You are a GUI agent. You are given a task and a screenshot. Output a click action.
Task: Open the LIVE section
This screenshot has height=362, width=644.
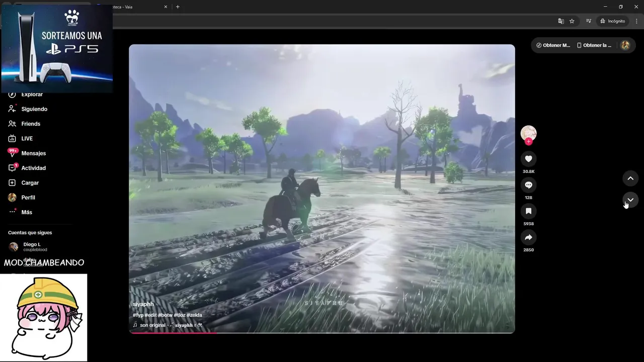tap(27, 138)
